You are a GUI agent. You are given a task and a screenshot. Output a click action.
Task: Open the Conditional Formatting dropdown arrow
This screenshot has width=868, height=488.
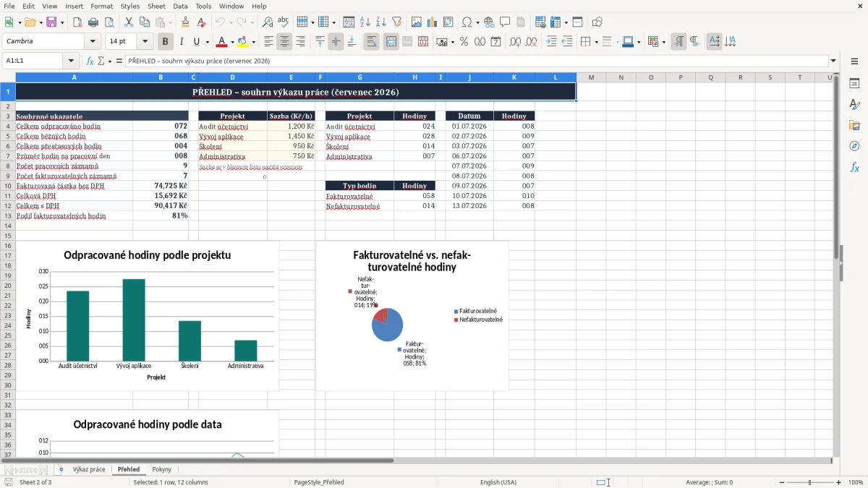(663, 41)
